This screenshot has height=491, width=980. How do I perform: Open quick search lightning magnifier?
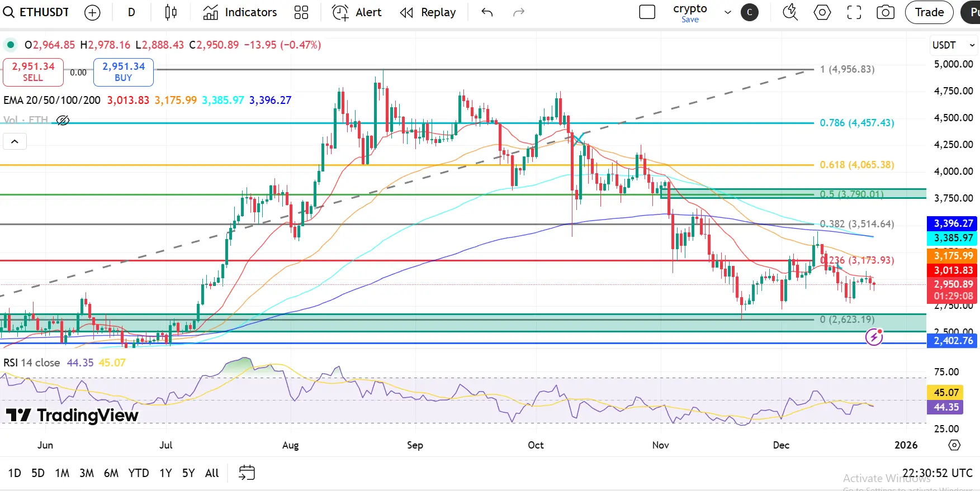coord(790,12)
